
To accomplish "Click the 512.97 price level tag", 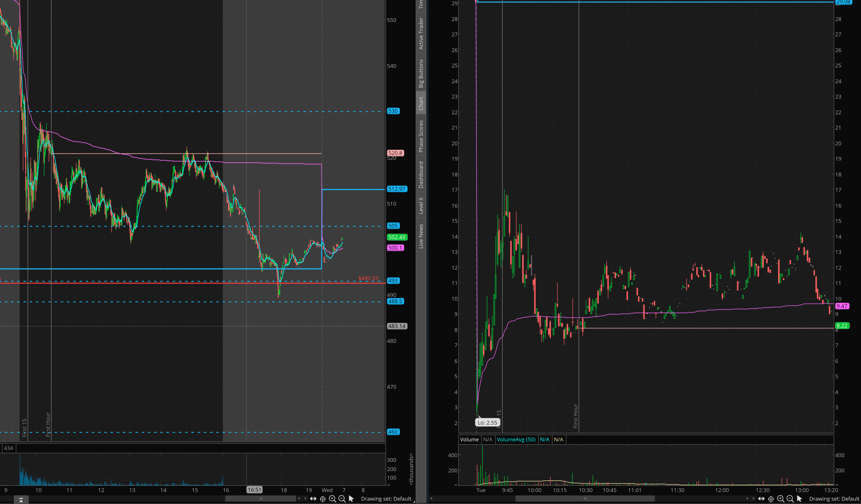I will pyautogui.click(x=397, y=189).
